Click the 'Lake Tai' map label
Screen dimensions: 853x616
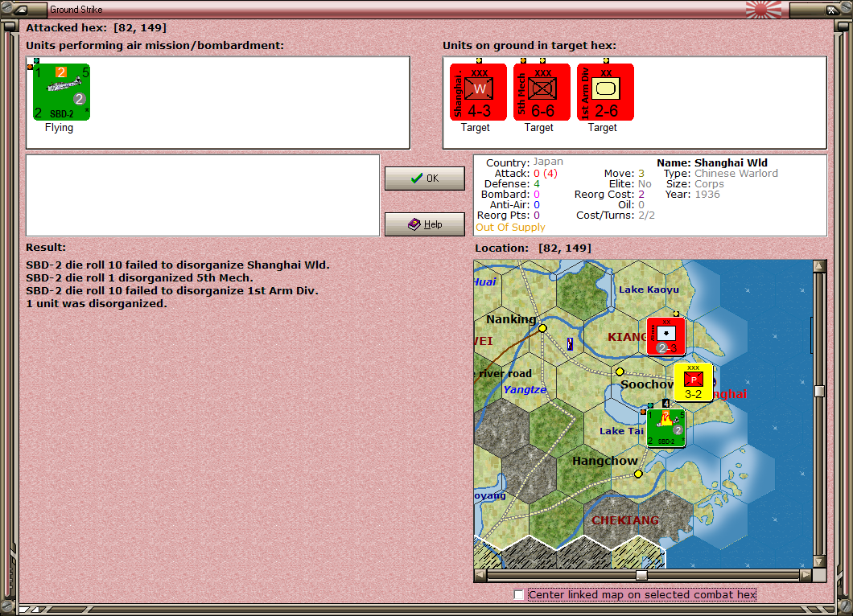pos(621,431)
